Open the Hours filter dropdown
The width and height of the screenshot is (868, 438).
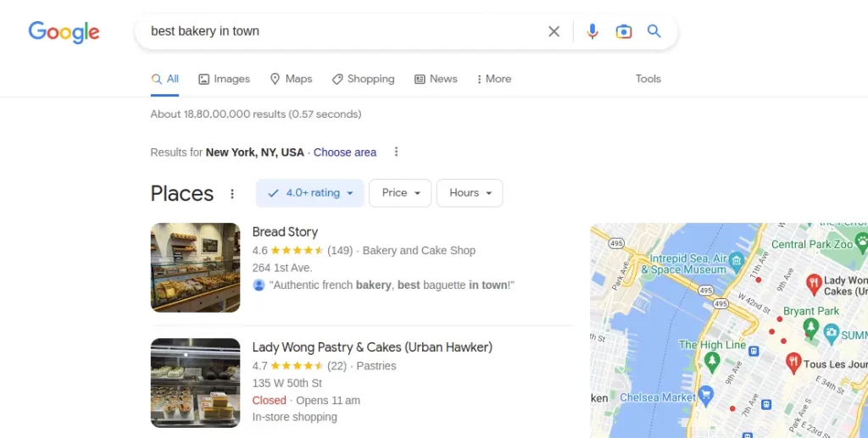(x=470, y=193)
